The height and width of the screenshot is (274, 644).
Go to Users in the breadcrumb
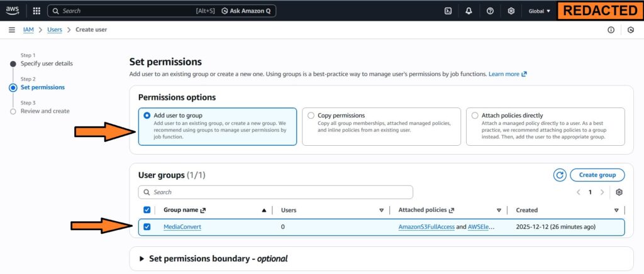pos(55,30)
